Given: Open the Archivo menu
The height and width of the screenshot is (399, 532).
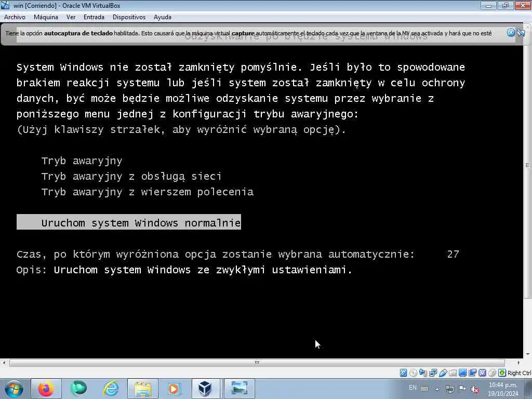Looking at the screenshot, I should click(x=15, y=17).
